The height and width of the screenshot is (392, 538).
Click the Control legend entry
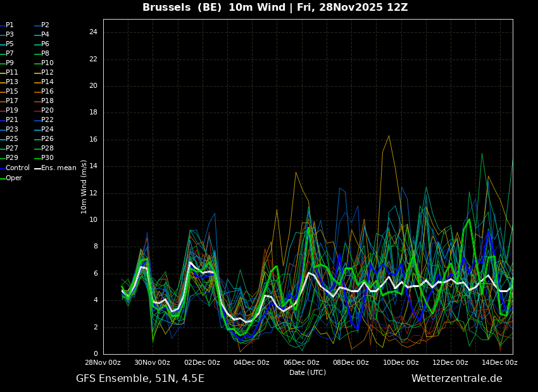click(x=15, y=168)
